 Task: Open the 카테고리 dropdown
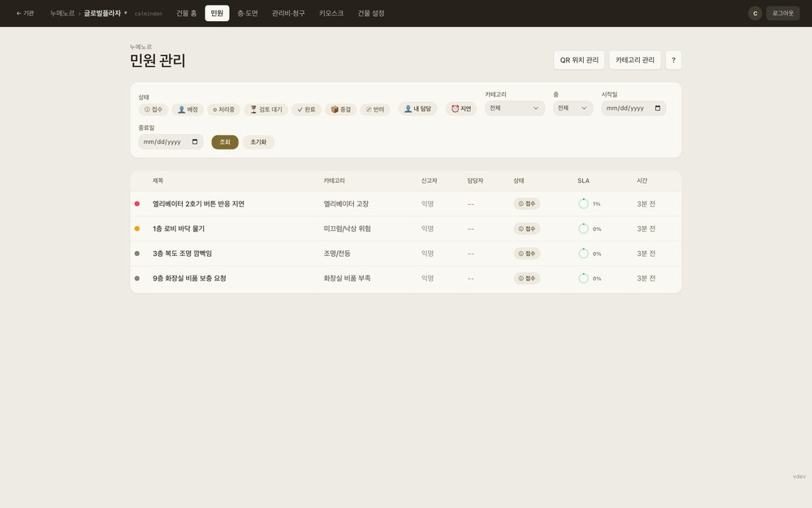(x=514, y=108)
